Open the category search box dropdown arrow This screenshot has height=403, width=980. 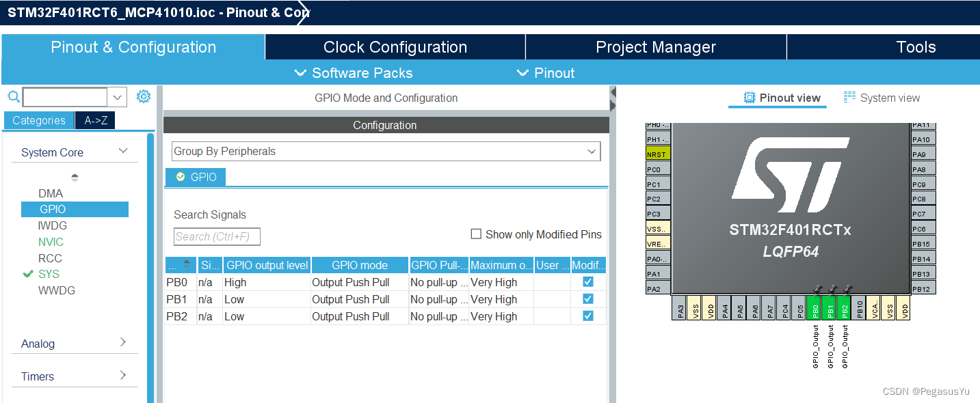[x=118, y=97]
